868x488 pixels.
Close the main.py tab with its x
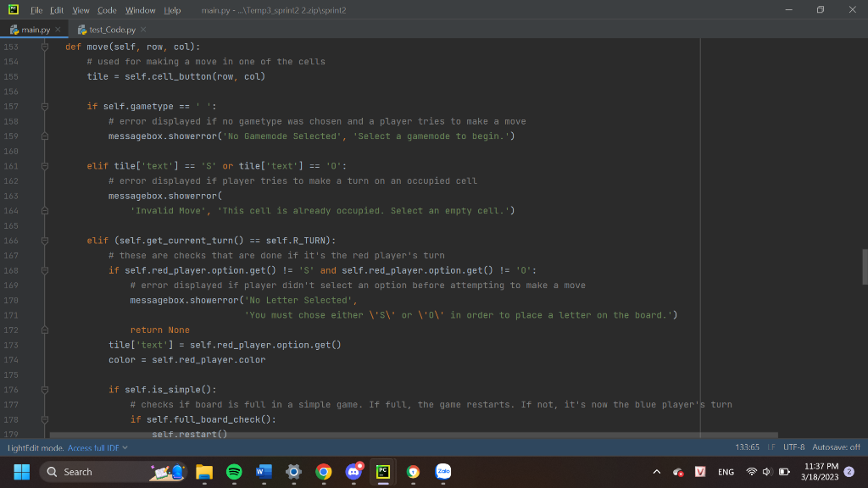56,28
